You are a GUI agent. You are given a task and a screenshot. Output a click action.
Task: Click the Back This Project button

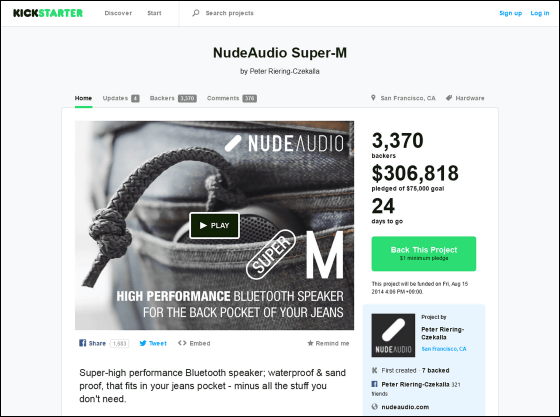tap(424, 253)
